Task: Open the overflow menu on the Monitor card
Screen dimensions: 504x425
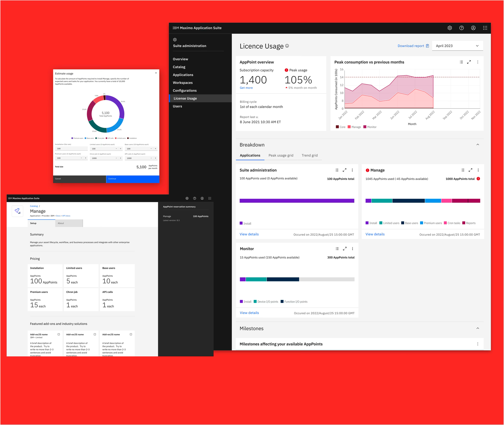Action: click(x=353, y=248)
